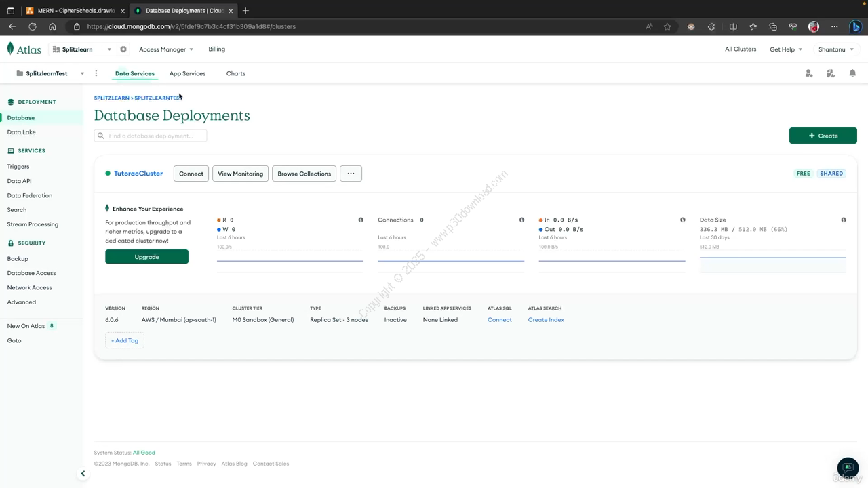Open browser extensions puzzle icon

coord(711,26)
